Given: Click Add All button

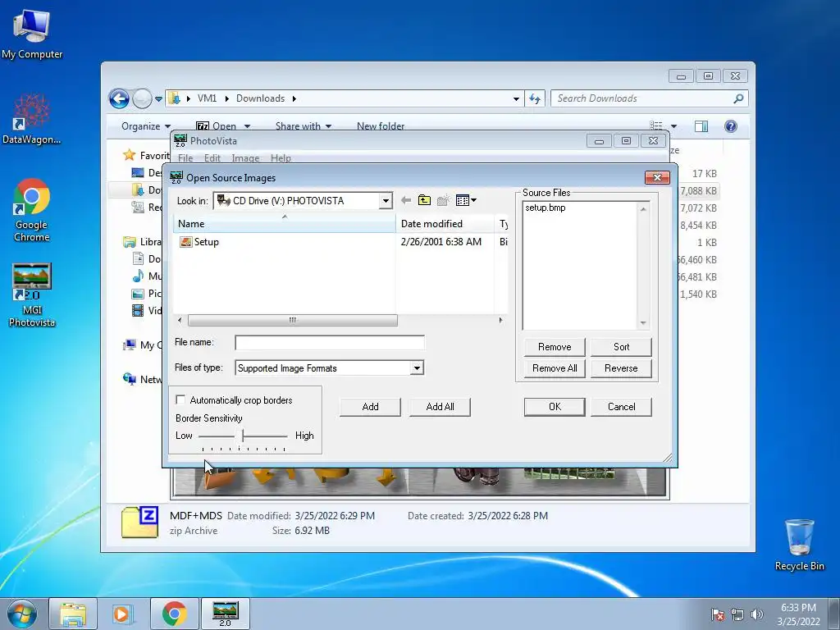Looking at the screenshot, I should (x=440, y=407).
